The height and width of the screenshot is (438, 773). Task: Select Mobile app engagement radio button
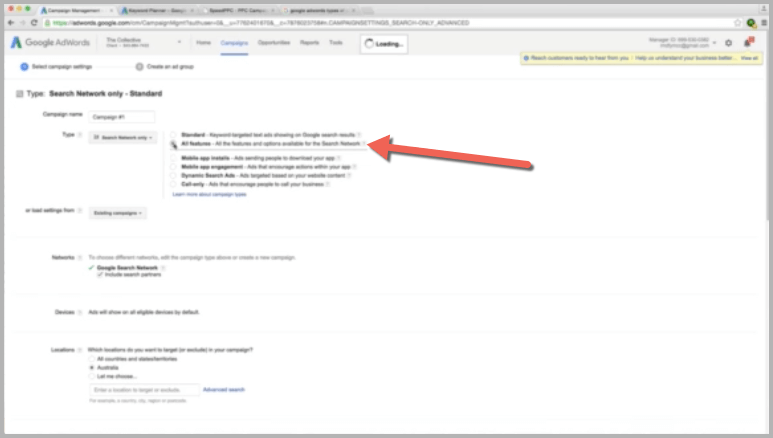(x=173, y=167)
